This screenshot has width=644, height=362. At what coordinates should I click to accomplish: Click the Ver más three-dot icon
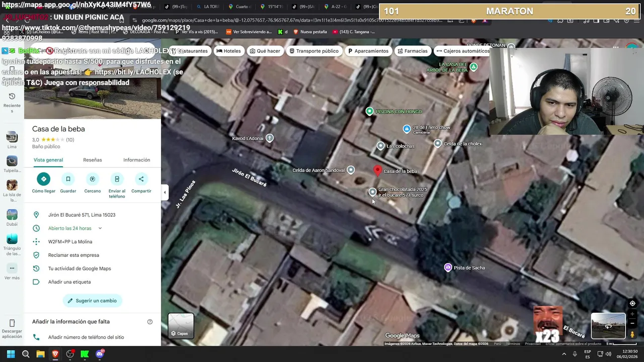[x=12, y=268]
